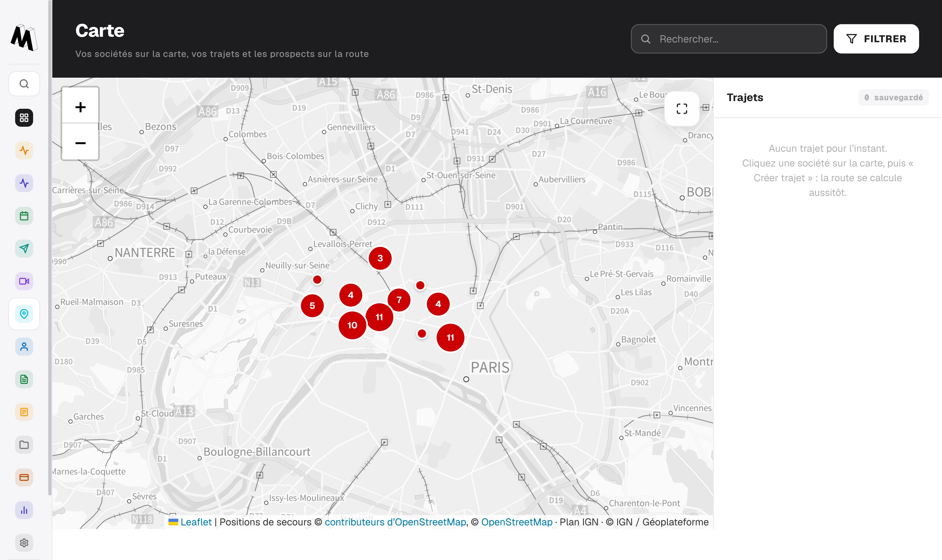Image resolution: width=942 pixels, height=560 pixels.
Task: Open the green document icon
Action: click(24, 379)
